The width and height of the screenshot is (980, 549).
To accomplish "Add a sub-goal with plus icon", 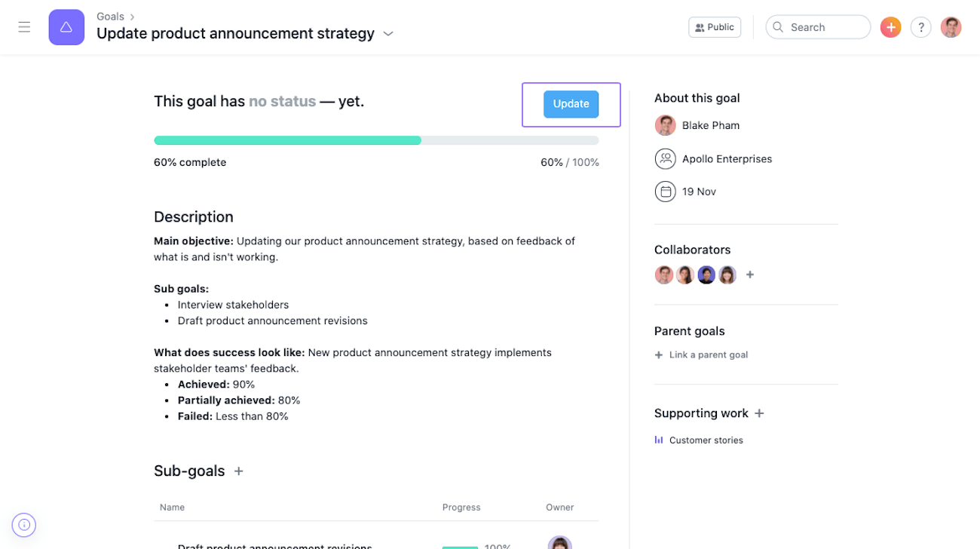I will 239,471.
